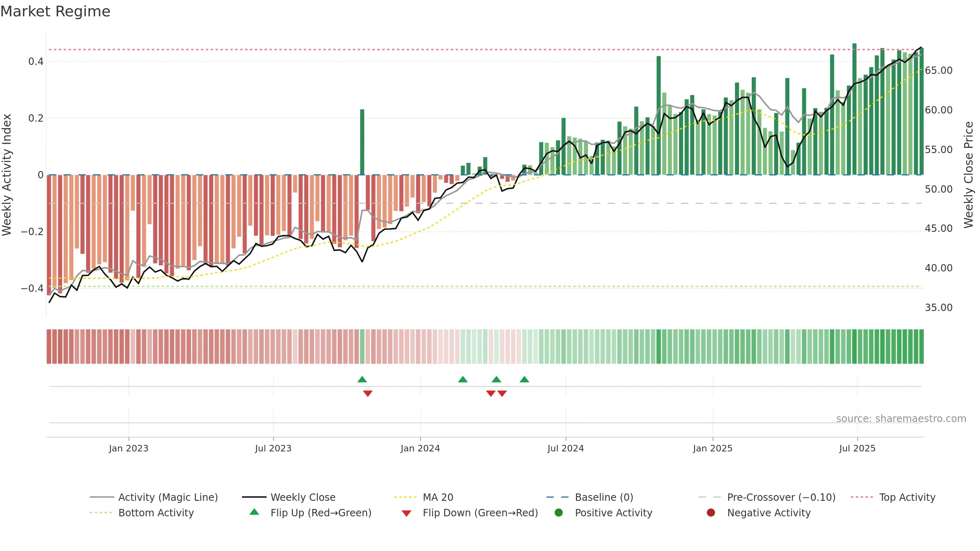Click the Jul 2023 x-axis label
The width and height of the screenshot is (980, 551).
click(x=273, y=448)
